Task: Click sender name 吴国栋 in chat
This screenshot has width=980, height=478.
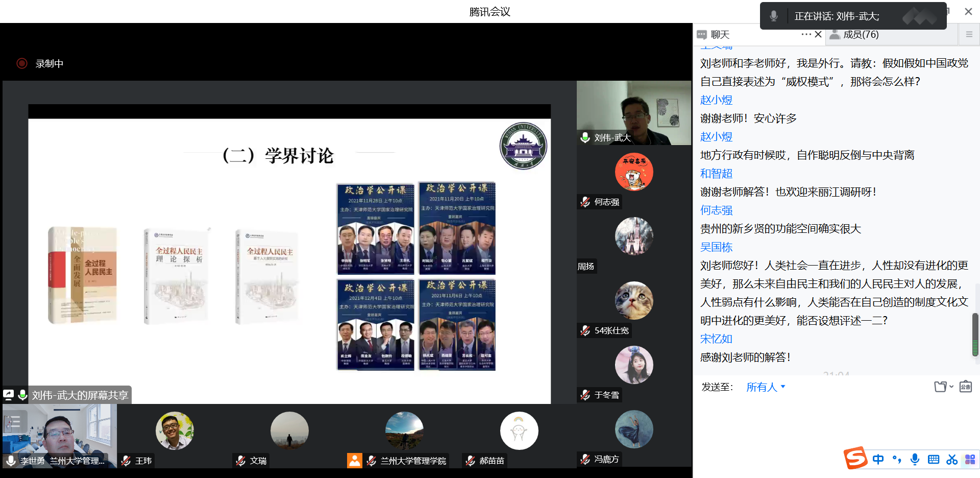Action: [x=716, y=247]
